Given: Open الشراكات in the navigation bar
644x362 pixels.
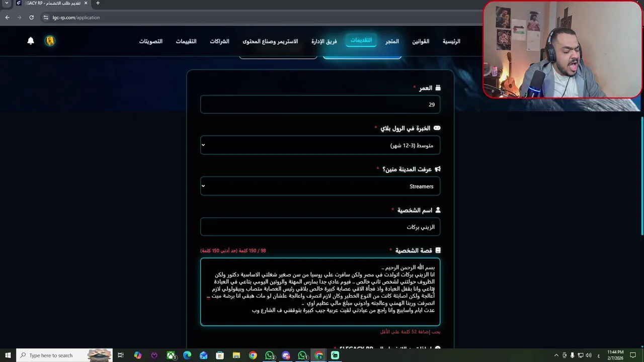Looking at the screenshot, I should (219, 41).
